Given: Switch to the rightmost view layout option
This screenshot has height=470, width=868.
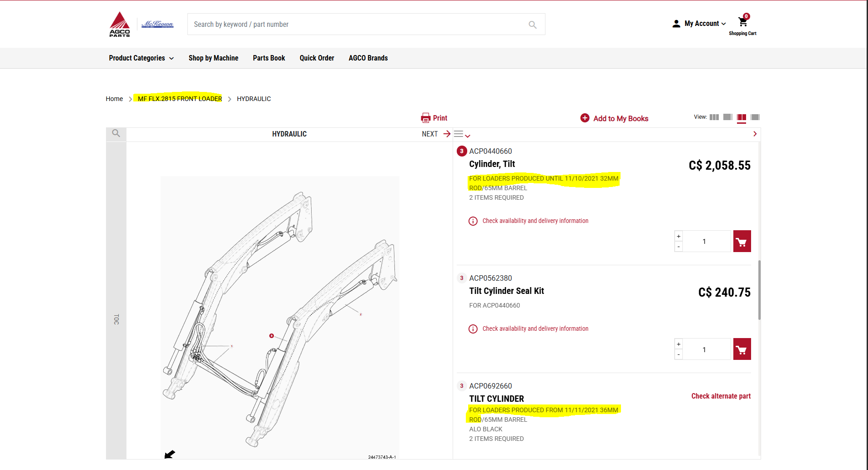Looking at the screenshot, I should (x=755, y=117).
